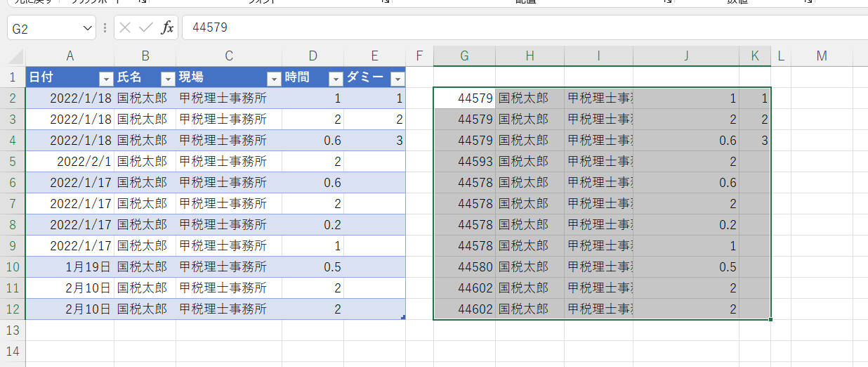Open the 日付 column filter dropdown

(x=105, y=78)
